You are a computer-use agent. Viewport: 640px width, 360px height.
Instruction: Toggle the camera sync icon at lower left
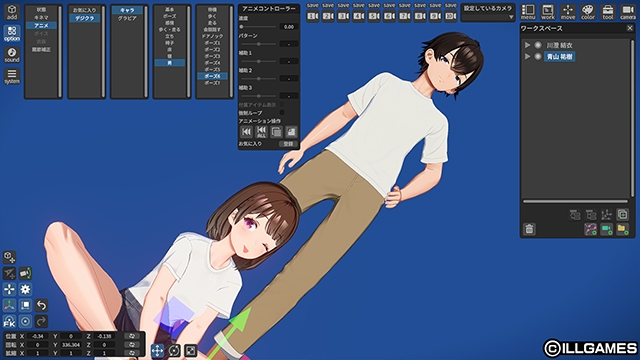[25, 273]
